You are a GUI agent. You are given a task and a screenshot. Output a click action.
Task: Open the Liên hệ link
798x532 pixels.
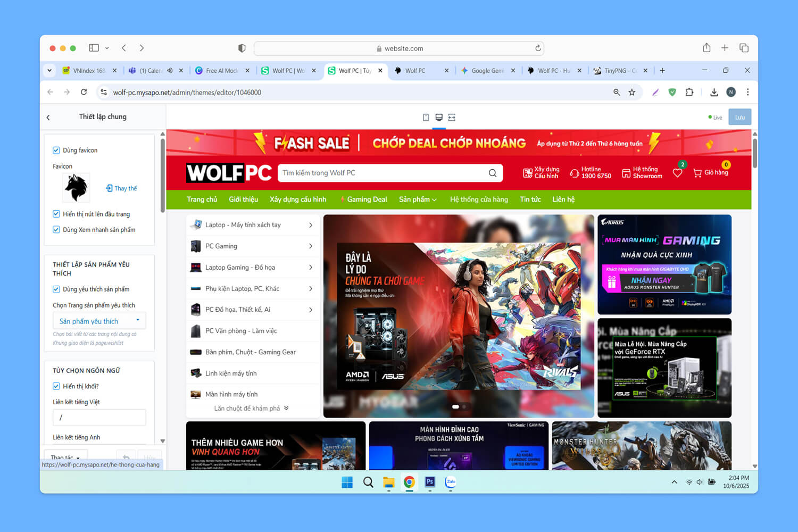pos(563,199)
